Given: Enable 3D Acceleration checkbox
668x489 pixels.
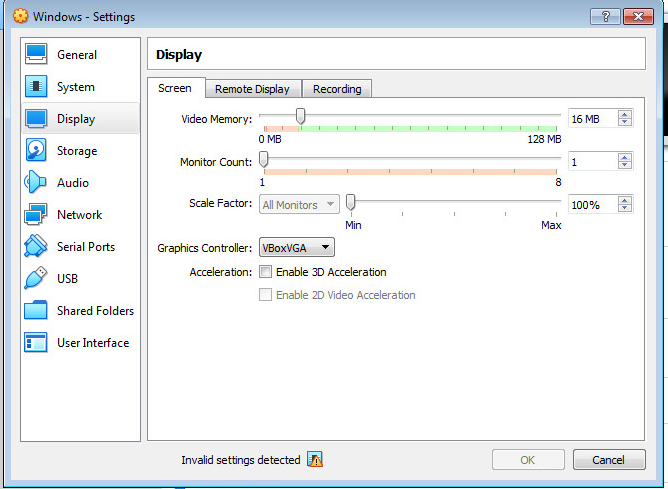Looking at the screenshot, I should click(x=265, y=272).
